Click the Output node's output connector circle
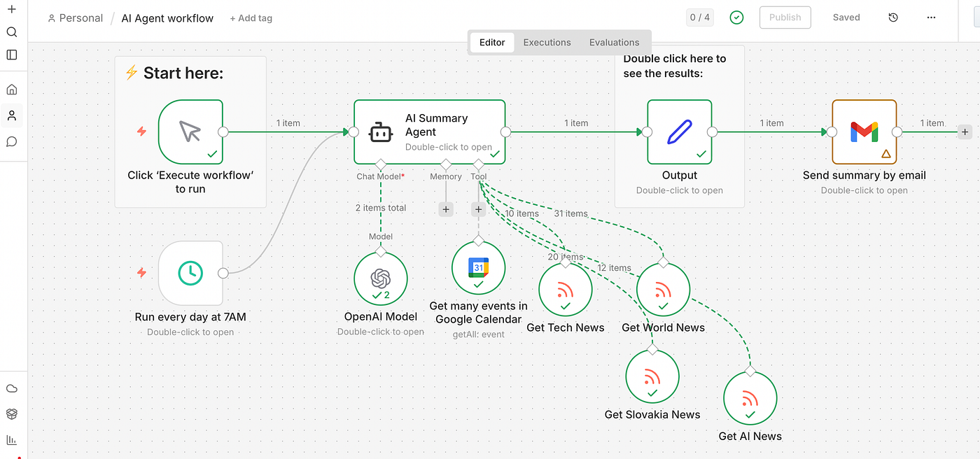 (x=713, y=132)
